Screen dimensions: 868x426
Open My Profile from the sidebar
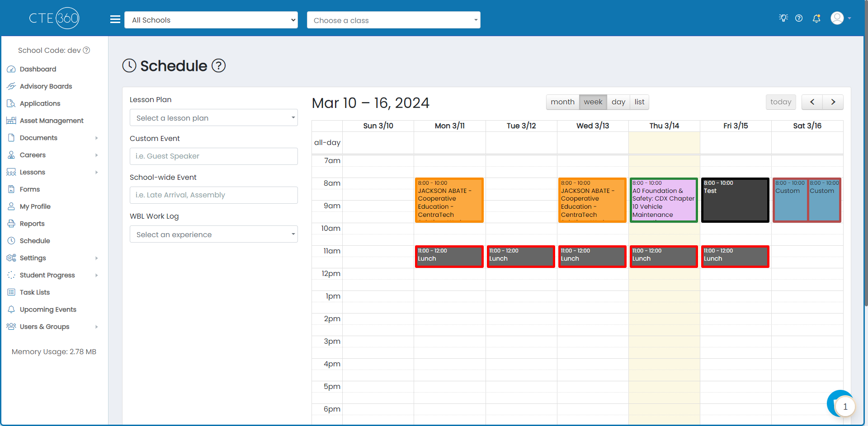[35, 206]
